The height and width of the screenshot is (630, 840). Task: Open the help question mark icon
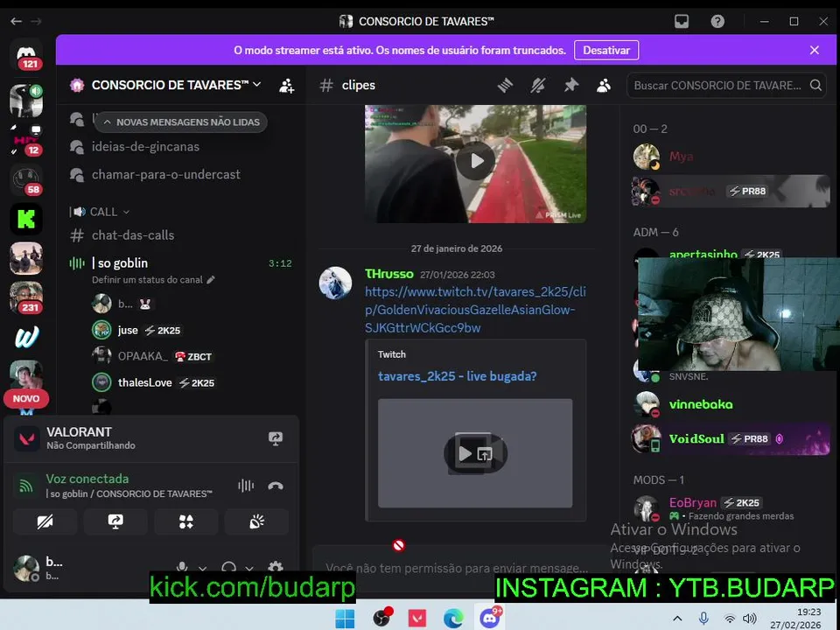(717, 21)
